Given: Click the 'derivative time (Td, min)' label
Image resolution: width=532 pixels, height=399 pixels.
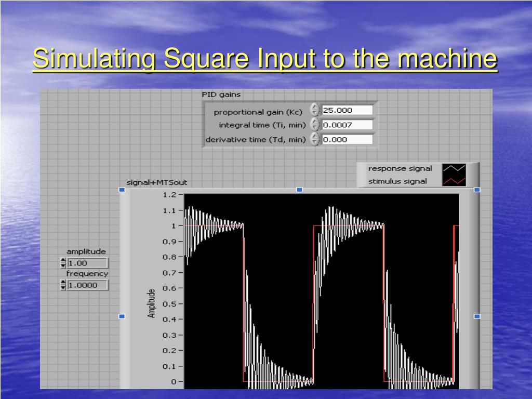Looking at the screenshot, I should point(256,139).
